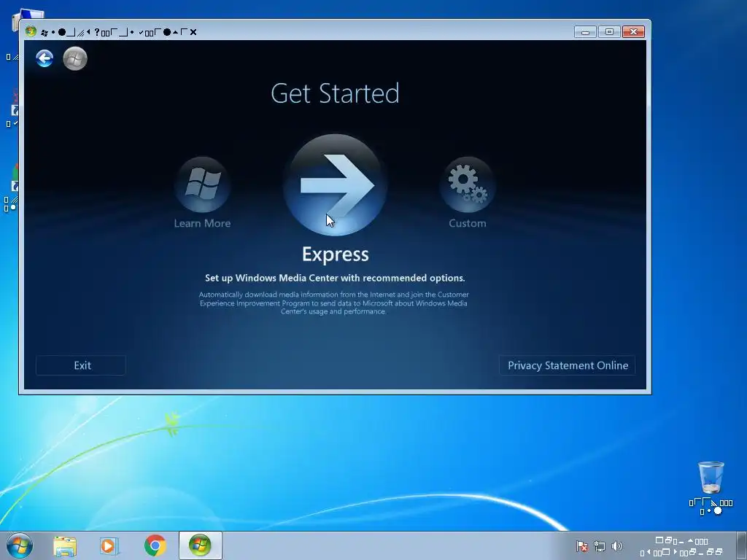Open the Learn More option

click(203, 184)
